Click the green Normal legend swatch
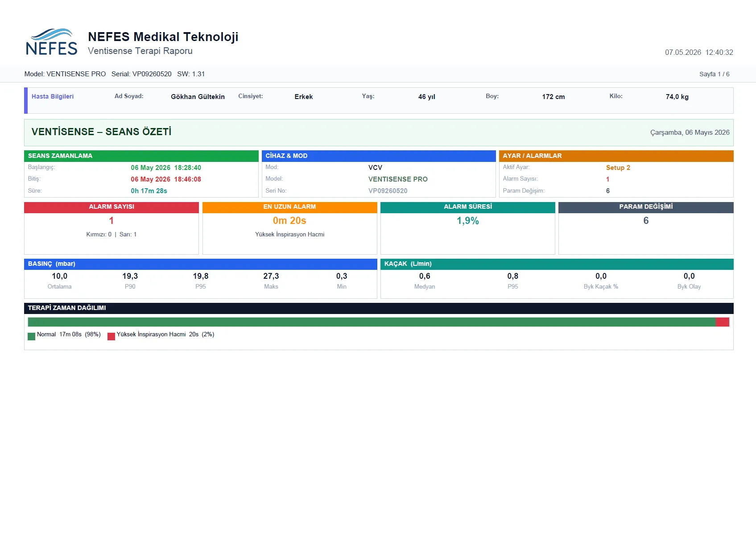 point(31,336)
